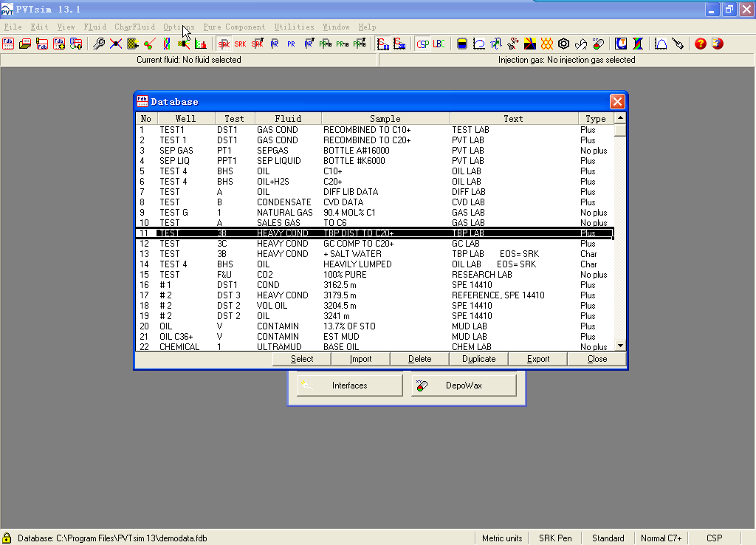Toggle the plain blue PR equation button

(291, 44)
